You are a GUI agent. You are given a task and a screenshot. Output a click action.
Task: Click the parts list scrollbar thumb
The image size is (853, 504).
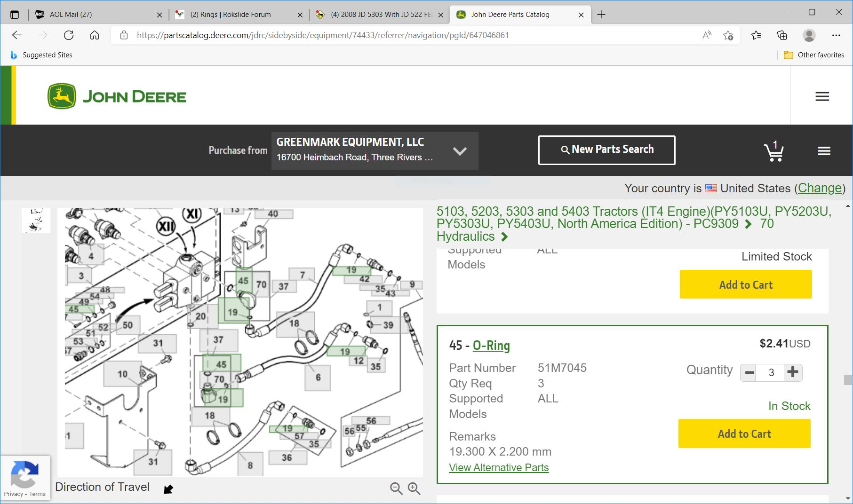coord(848,380)
